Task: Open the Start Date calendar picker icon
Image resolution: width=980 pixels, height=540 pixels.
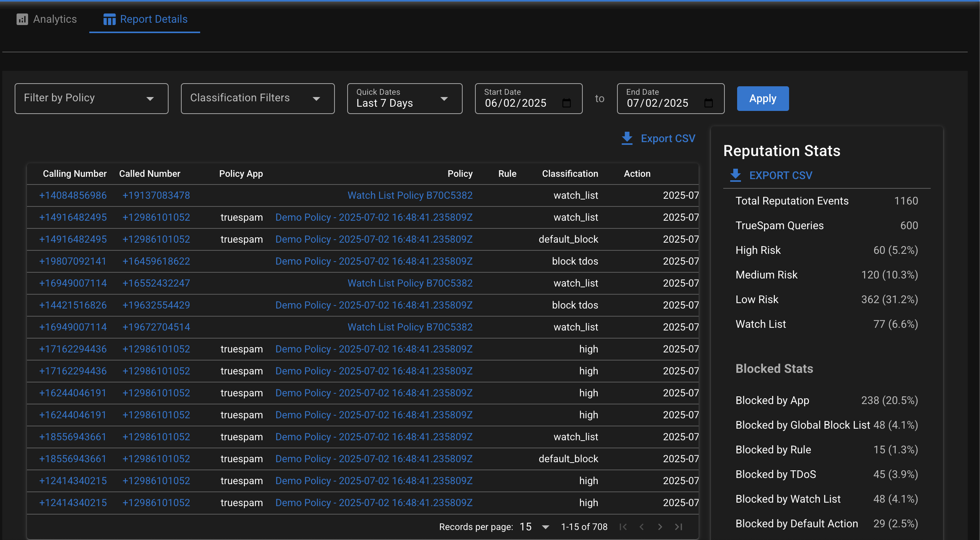Action: click(x=566, y=103)
